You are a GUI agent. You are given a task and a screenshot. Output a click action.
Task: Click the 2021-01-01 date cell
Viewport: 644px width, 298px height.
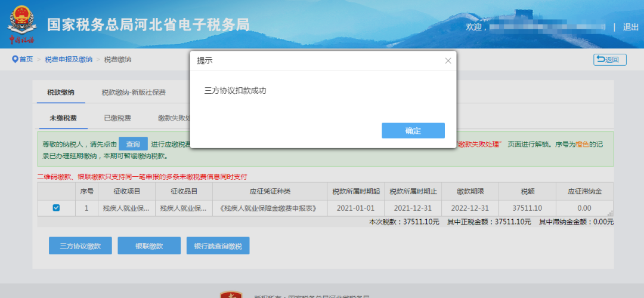[x=356, y=208]
